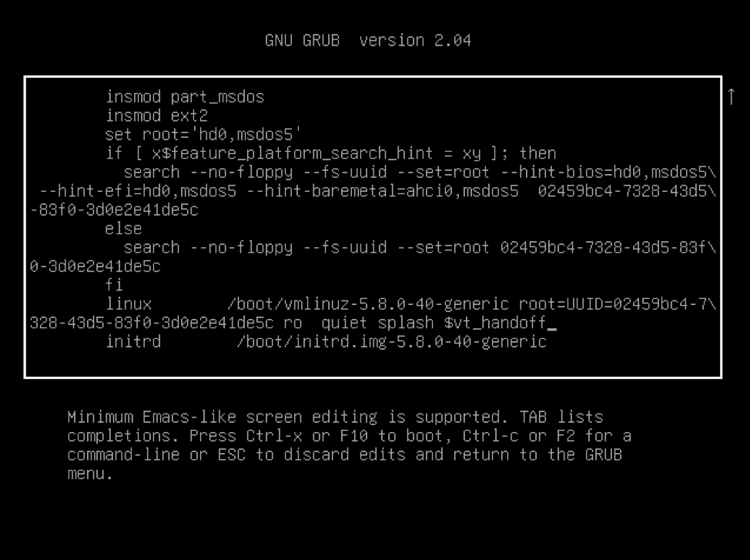Image resolution: width=750 pixels, height=560 pixels.
Task: Click the 'else' keyword line
Action: tap(123, 229)
